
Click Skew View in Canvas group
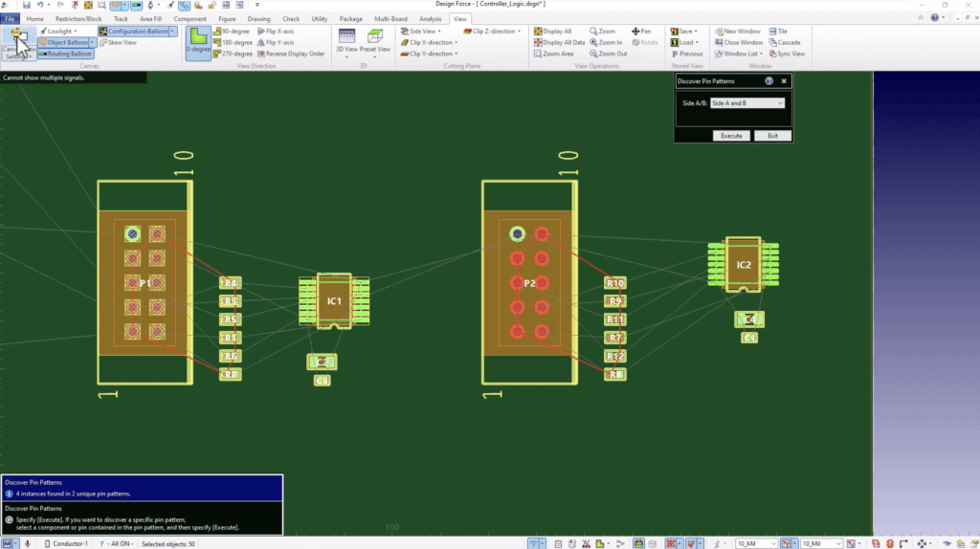[x=122, y=43]
